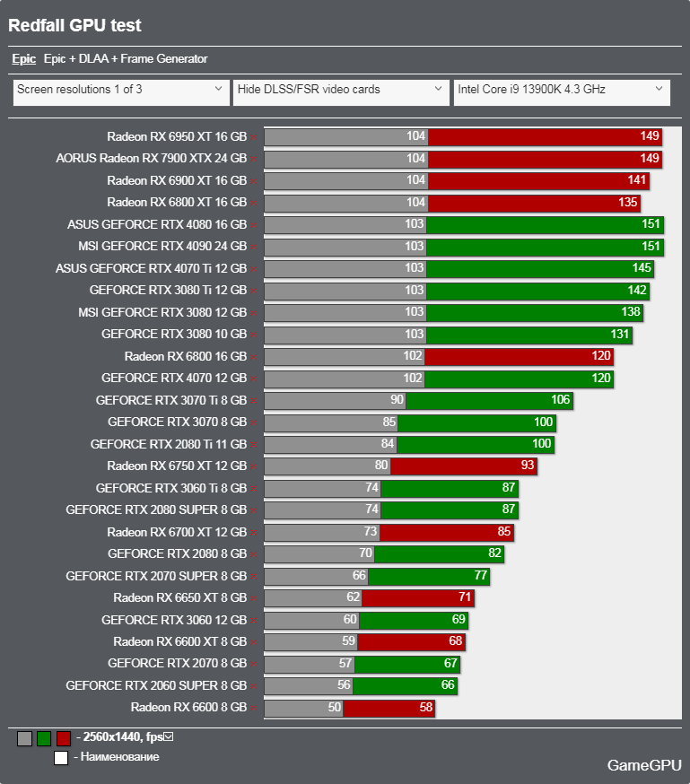
Task: Click the 145 fps bar of ASUS RTX 4070 Ti
Action: pyautogui.click(x=540, y=268)
